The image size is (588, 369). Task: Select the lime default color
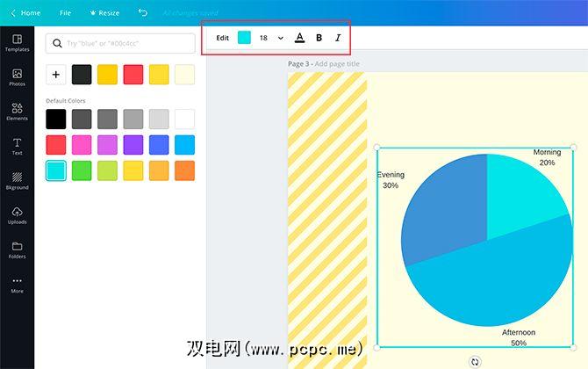(x=107, y=170)
